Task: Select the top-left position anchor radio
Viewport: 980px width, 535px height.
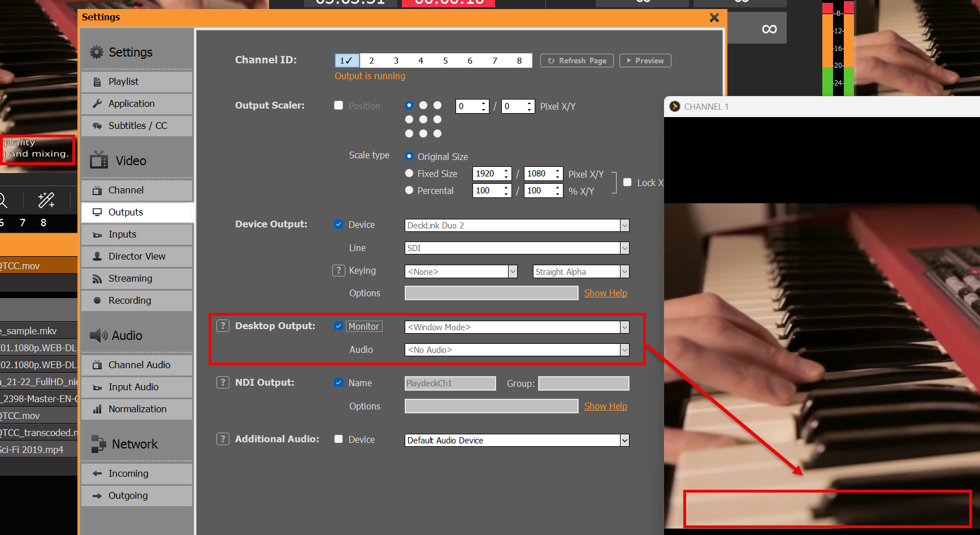Action: pos(409,105)
